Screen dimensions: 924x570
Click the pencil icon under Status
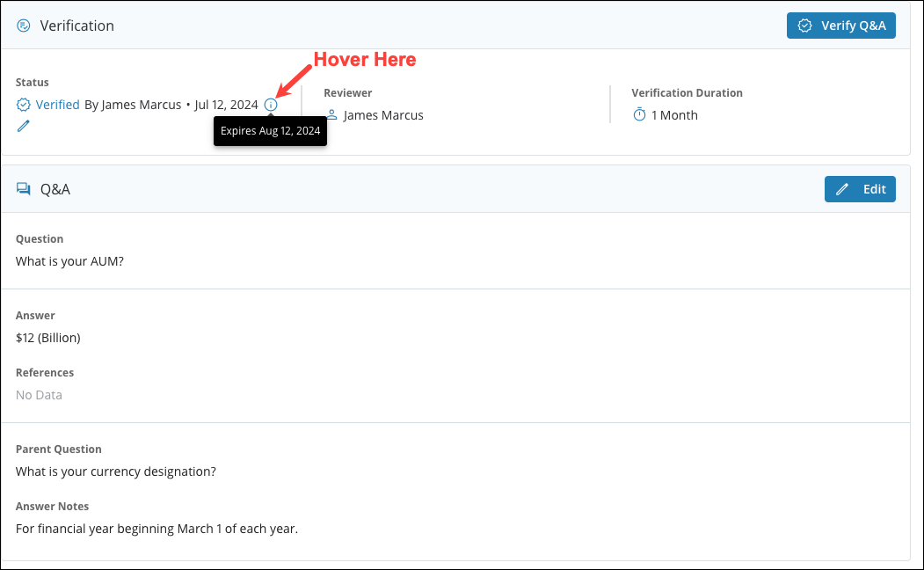pos(24,126)
